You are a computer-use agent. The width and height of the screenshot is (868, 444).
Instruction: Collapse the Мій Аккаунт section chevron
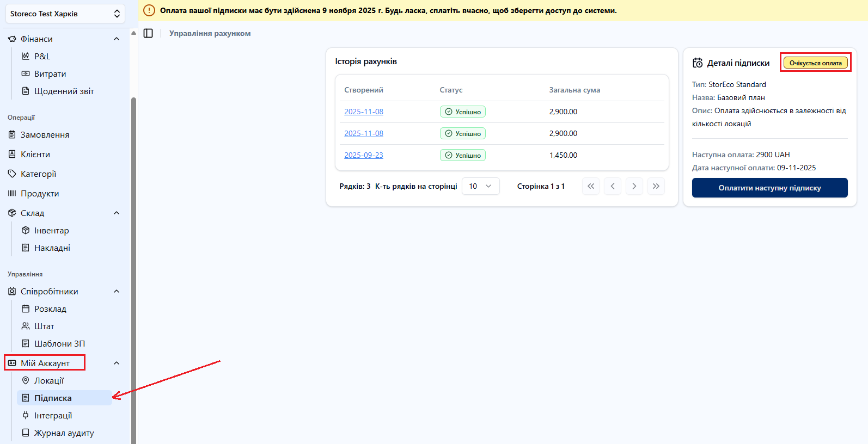point(117,363)
